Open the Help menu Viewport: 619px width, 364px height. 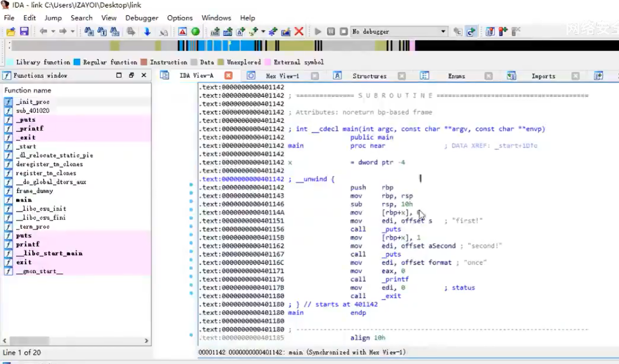click(x=247, y=18)
